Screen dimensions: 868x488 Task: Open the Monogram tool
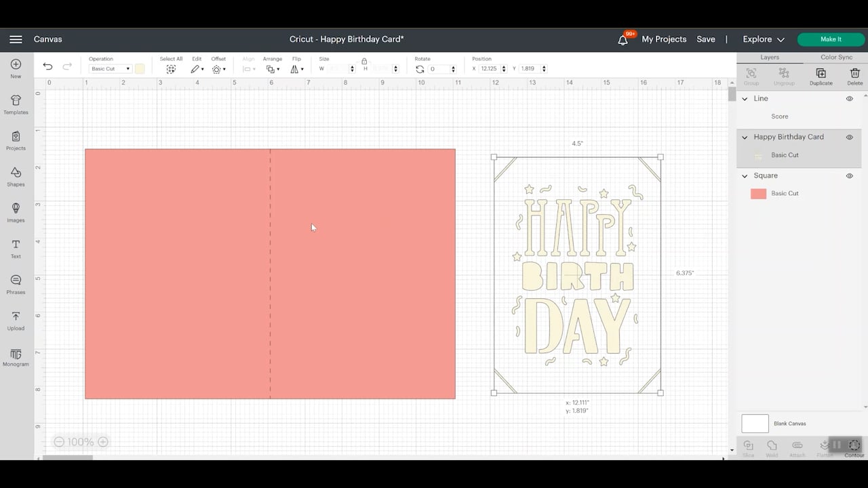pos(16,357)
